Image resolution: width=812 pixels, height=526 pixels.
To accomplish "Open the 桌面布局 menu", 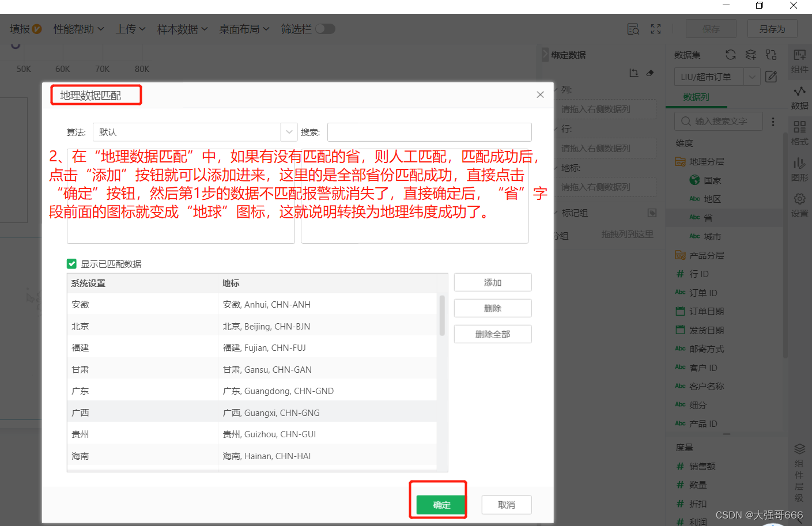I will [x=244, y=29].
